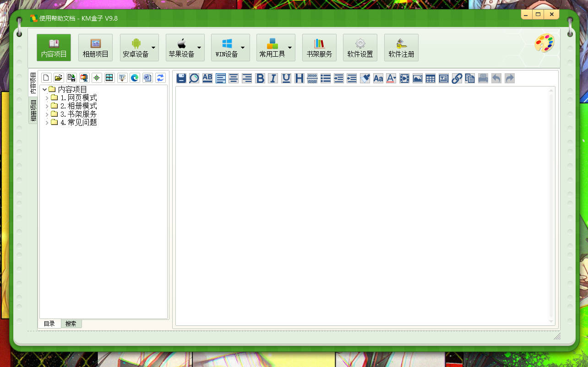Screen dimensions: 588x367
Task: Click the open folder icon in tree toolbar
Action: (x=59, y=78)
